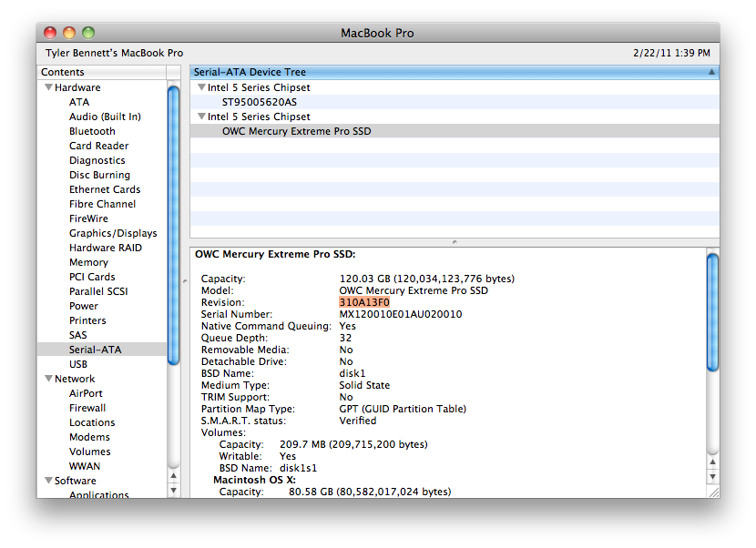This screenshot has height=548, width=756.
Task: Click details pane scrollbar thumb
Action: [x=712, y=312]
